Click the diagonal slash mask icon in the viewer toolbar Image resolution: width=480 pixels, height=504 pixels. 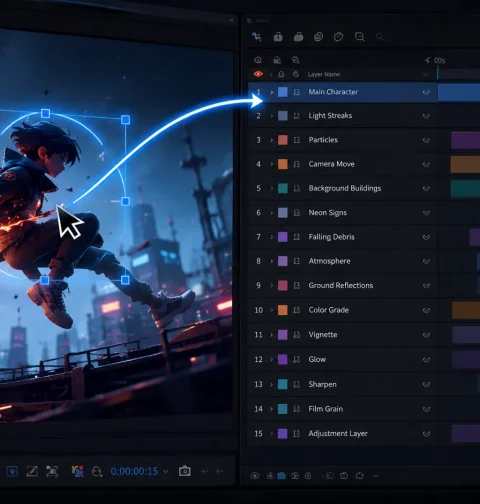32,471
